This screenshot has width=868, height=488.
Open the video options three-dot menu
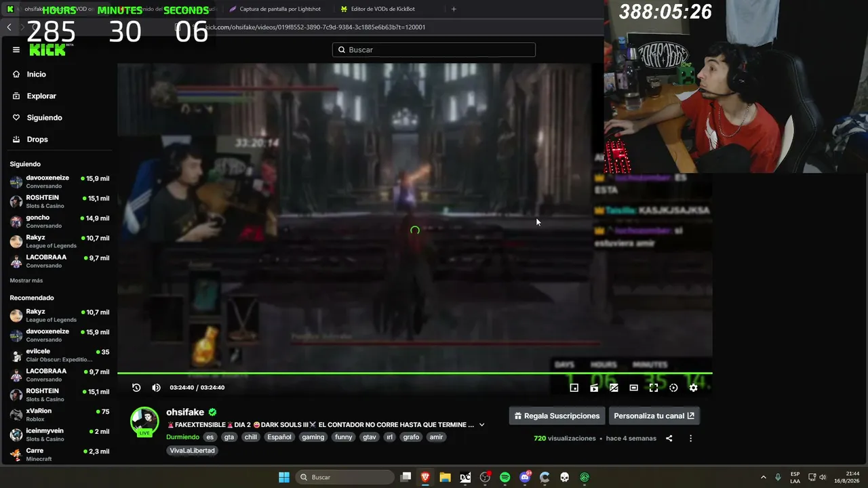pyautogui.click(x=690, y=439)
